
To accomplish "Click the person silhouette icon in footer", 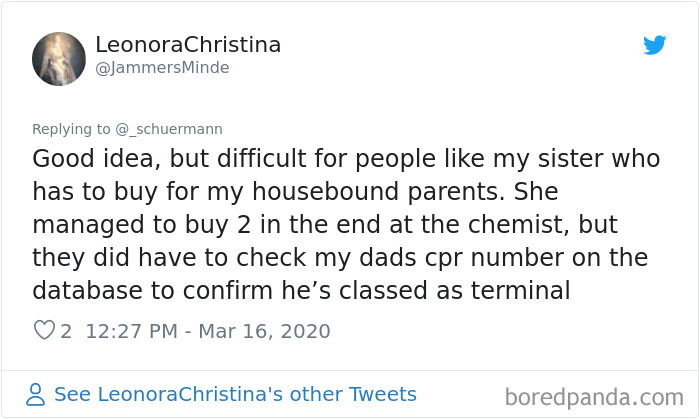I will (35, 394).
